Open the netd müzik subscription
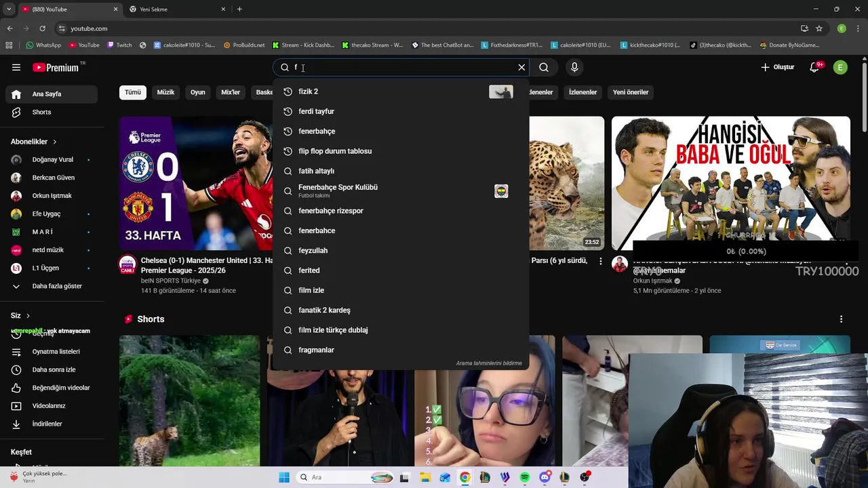 tap(52, 250)
